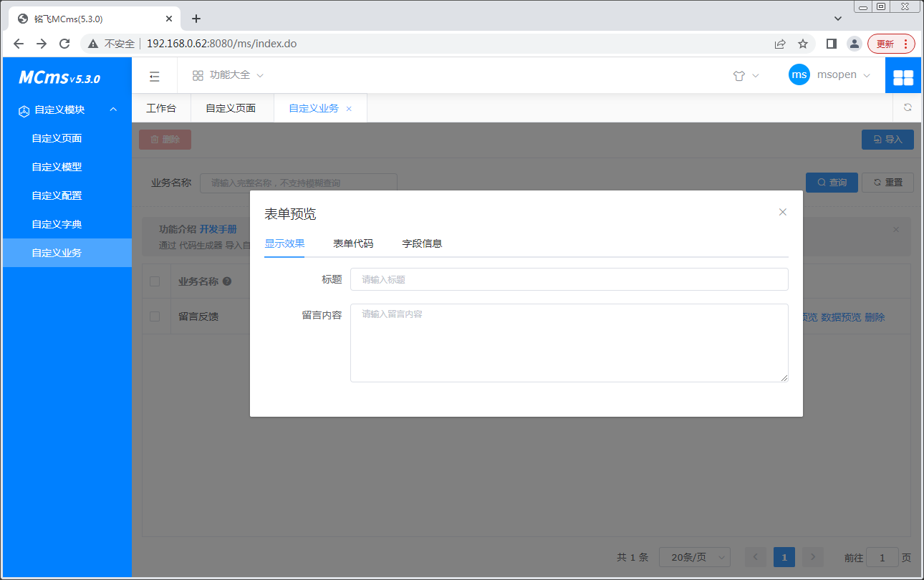Click the browser share icon
This screenshot has height=580, width=924.
780,44
